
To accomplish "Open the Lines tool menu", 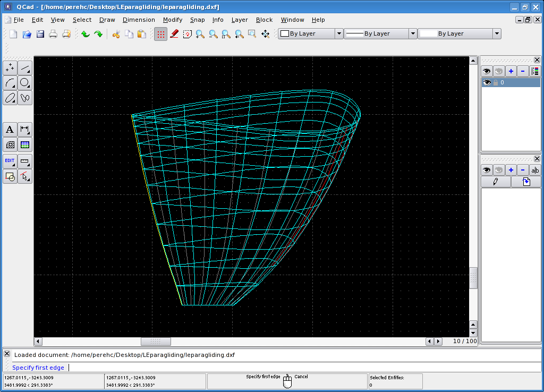I will coord(25,68).
